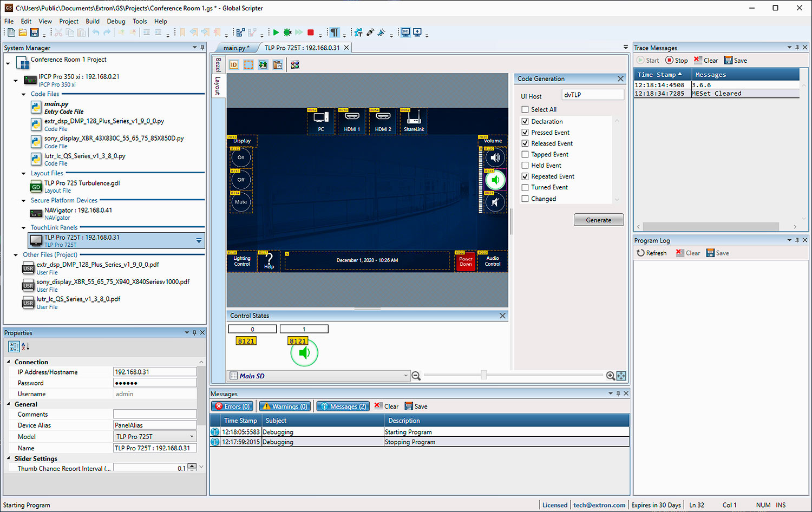Check the Changed checkbox
This screenshot has width=812, height=512.
525,199
